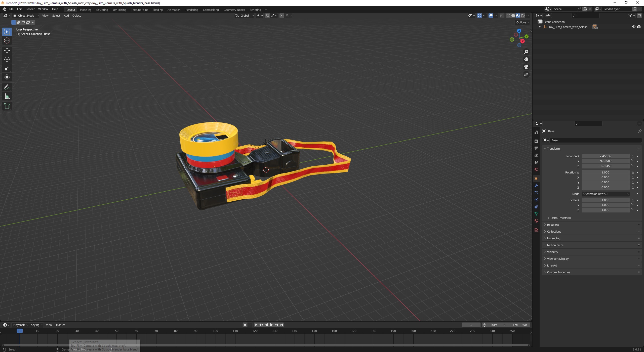Open the timeline Keying popover
Screen dimensions: 644x352
36,325
